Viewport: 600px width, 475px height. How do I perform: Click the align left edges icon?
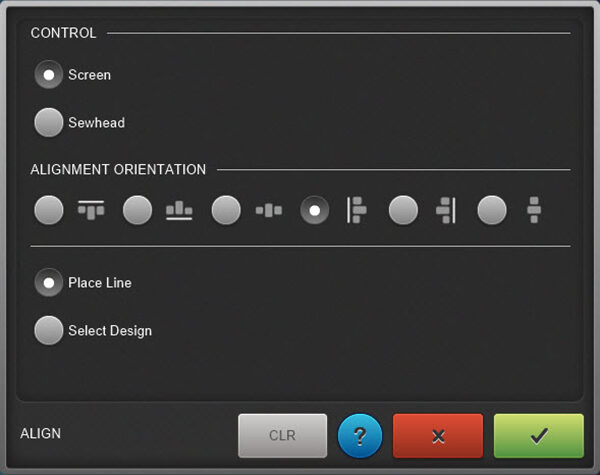pos(357,210)
